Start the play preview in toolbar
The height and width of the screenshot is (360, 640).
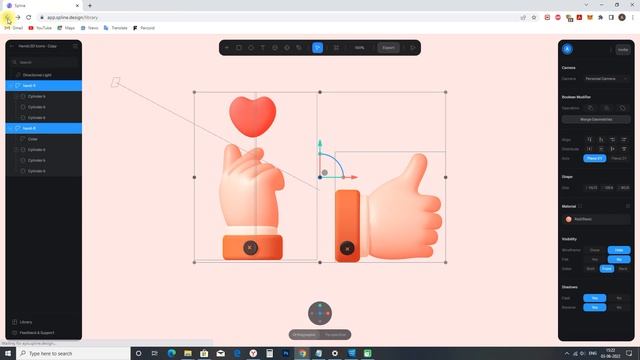pos(413,48)
